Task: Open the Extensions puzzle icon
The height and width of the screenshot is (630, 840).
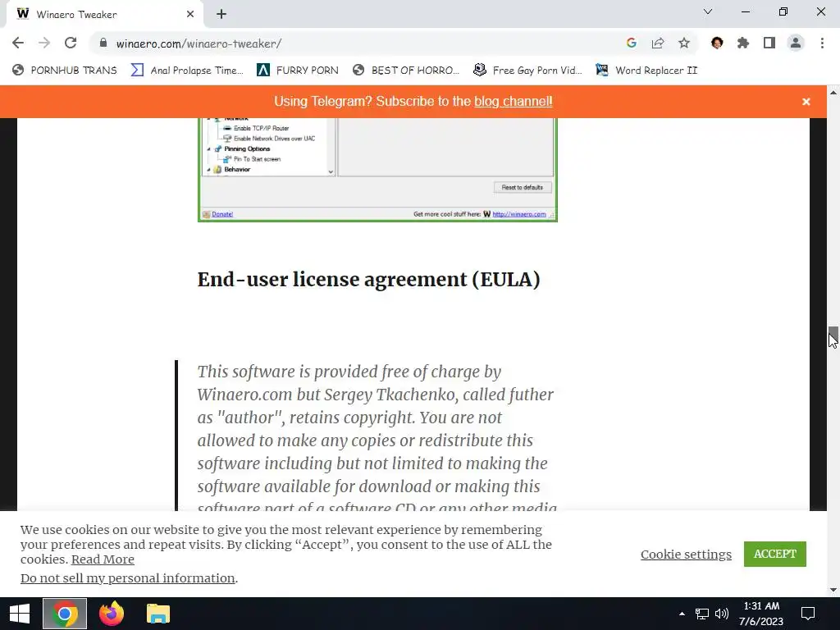Action: 743,43
